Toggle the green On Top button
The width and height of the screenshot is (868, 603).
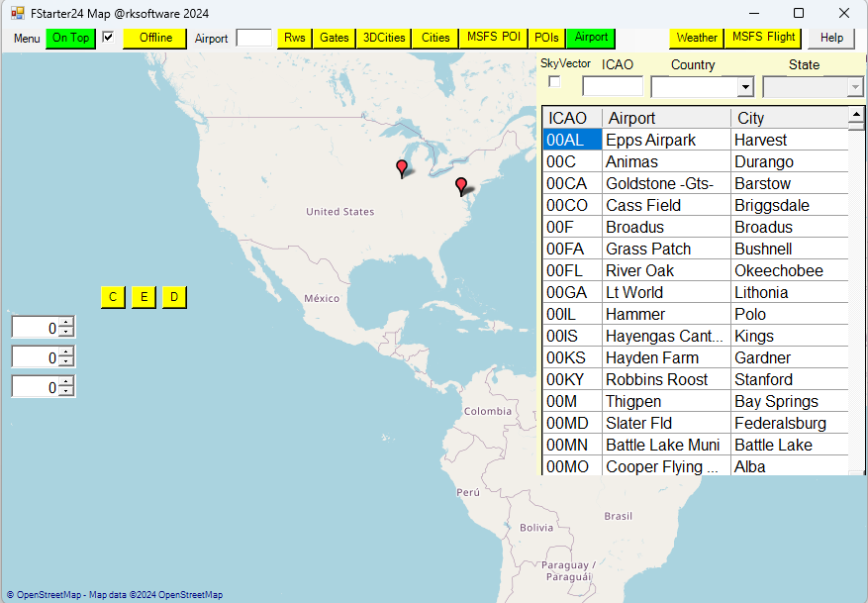[x=70, y=38]
